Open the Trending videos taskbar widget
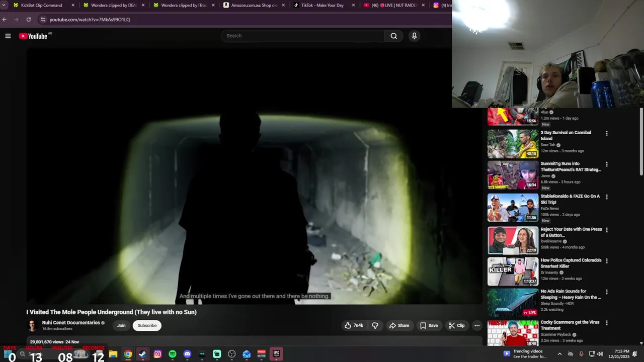 pos(525,354)
